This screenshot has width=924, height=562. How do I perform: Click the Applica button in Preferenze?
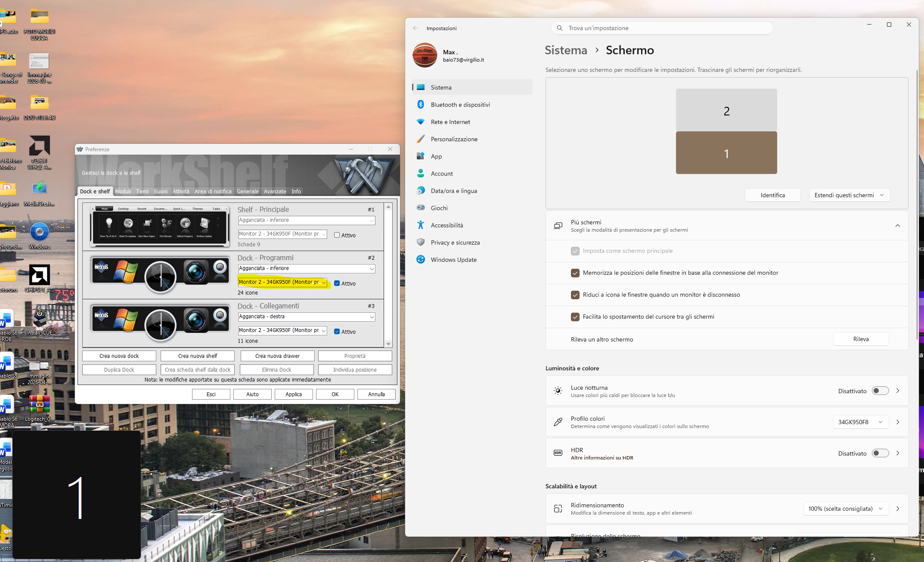(294, 394)
